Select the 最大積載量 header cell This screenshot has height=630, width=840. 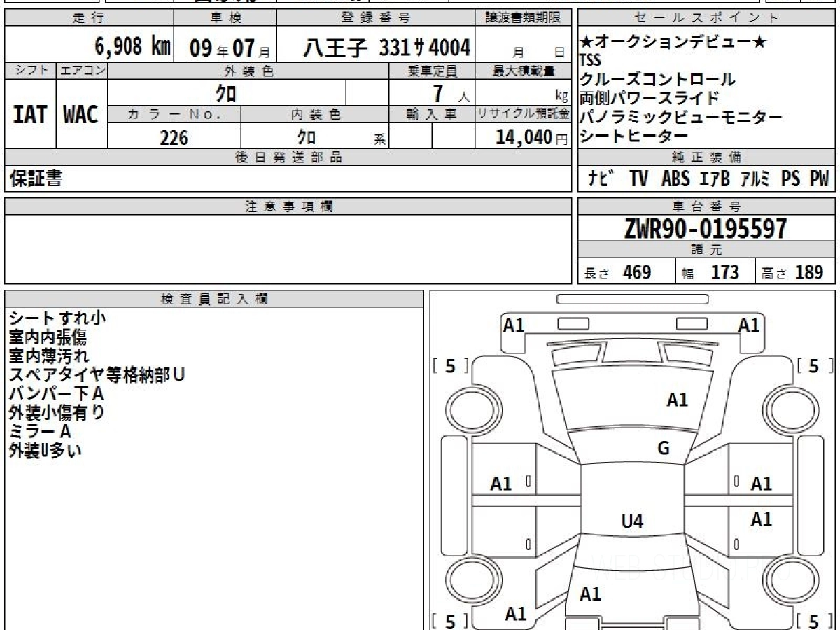coord(524,71)
